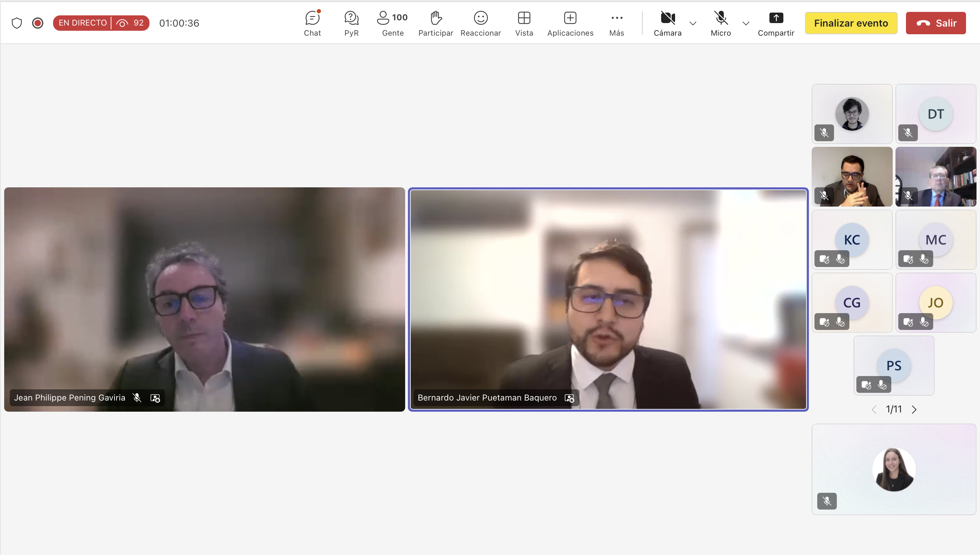Expand the Cámara options chevron
Screen dimensions: 980x555
click(693, 24)
